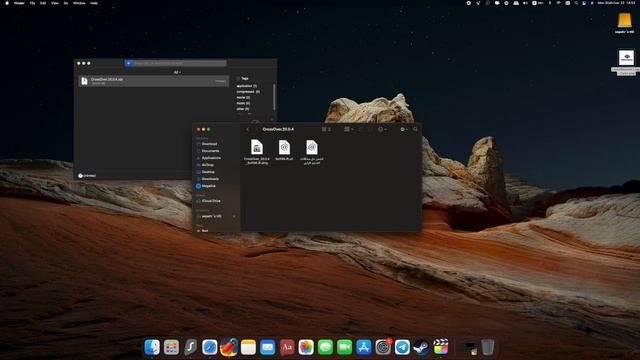Click the Wi-Fi icon in the menu bar
This screenshot has height=360, width=640.
559,3
